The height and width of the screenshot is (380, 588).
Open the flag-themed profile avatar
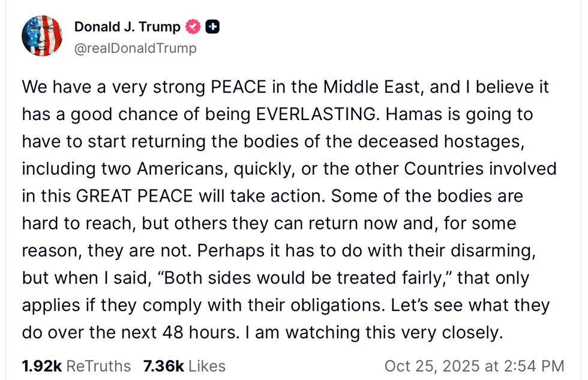(41, 36)
